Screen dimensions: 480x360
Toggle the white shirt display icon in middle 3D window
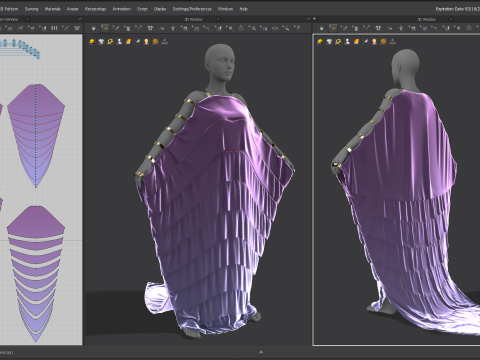click(101, 41)
